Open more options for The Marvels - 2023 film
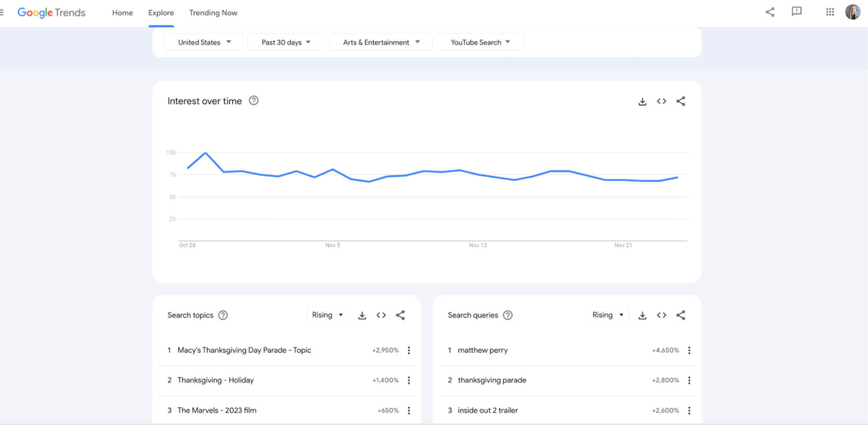 click(409, 410)
